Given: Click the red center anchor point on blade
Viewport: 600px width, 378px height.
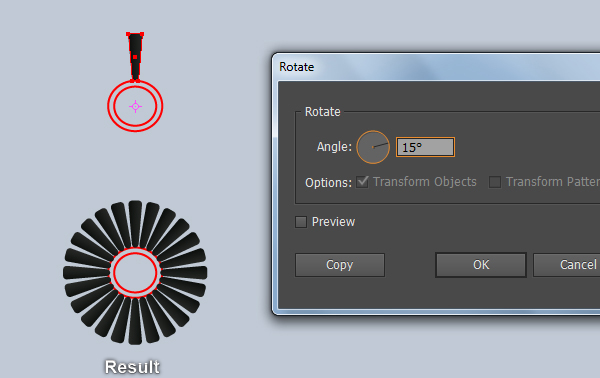Looking at the screenshot, I should pos(135,57).
